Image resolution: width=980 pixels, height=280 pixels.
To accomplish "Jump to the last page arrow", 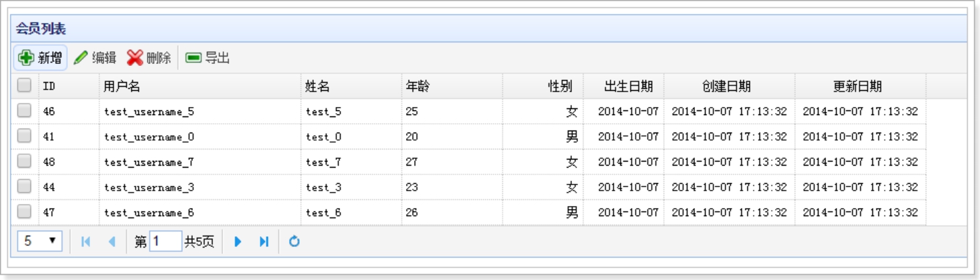I will (264, 242).
